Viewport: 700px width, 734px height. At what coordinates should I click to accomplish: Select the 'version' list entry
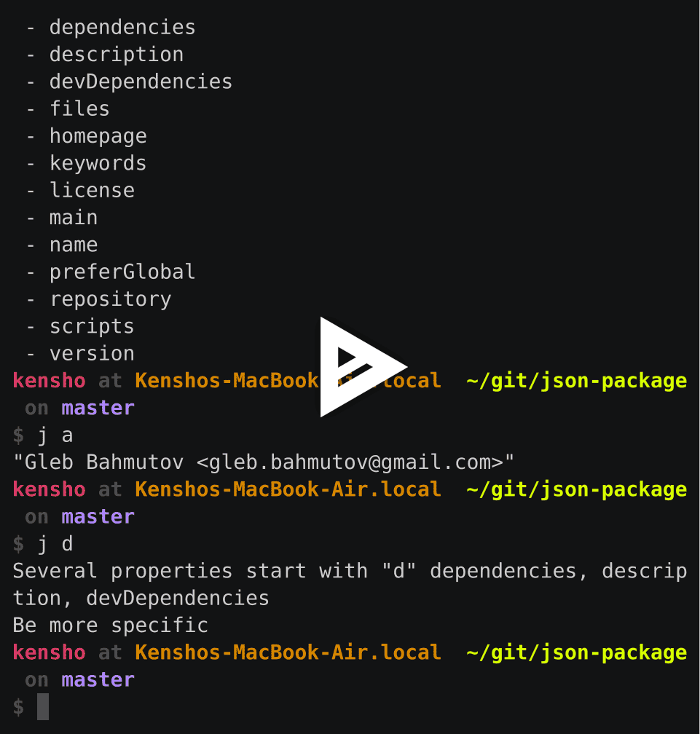[x=92, y=353]
